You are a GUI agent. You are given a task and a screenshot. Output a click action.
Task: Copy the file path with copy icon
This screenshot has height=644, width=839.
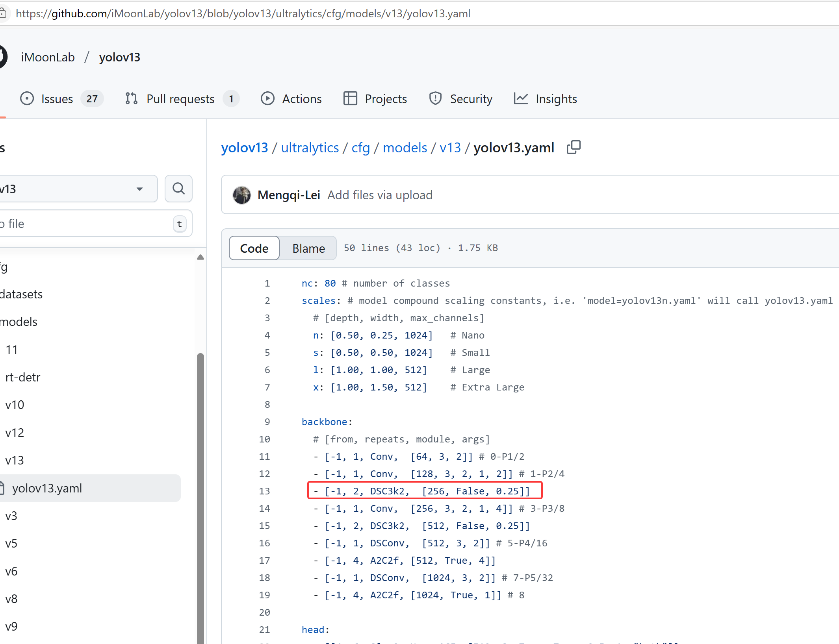click(x=574, y=147)
